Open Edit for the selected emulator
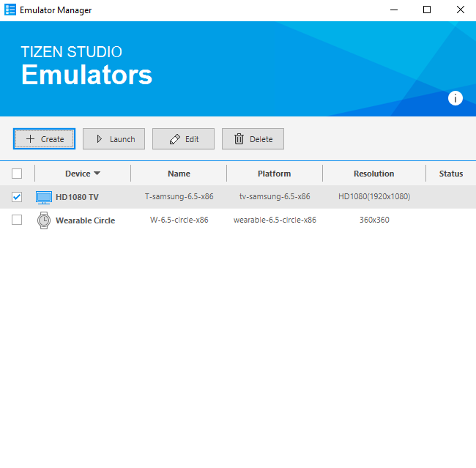The image size is (476, 468). coord(183,139)
